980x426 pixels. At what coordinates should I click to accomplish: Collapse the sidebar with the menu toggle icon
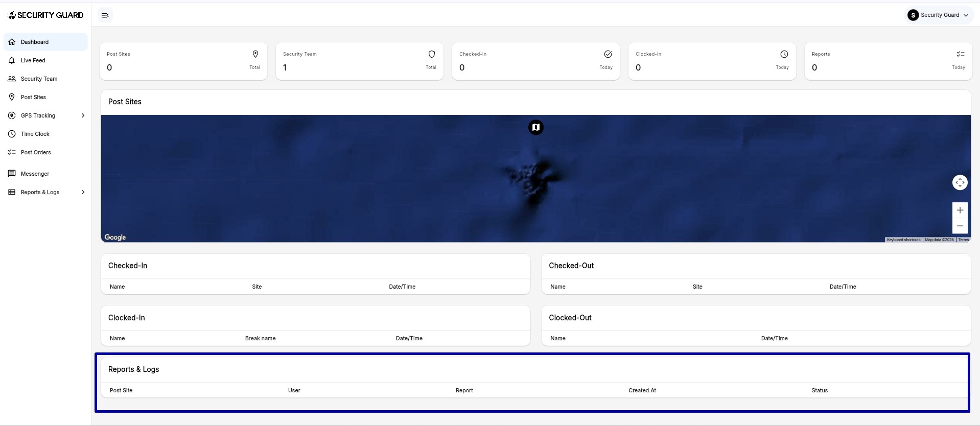point(105,15)
